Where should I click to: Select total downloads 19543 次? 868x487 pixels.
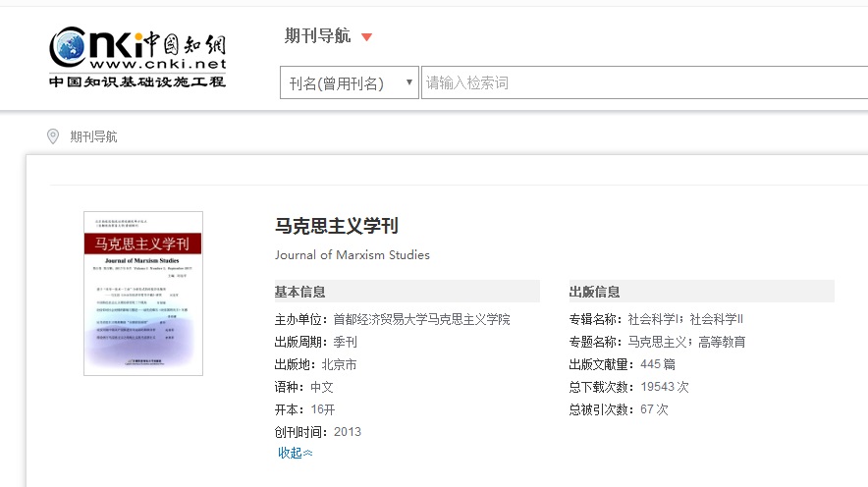tap(665, 387)
